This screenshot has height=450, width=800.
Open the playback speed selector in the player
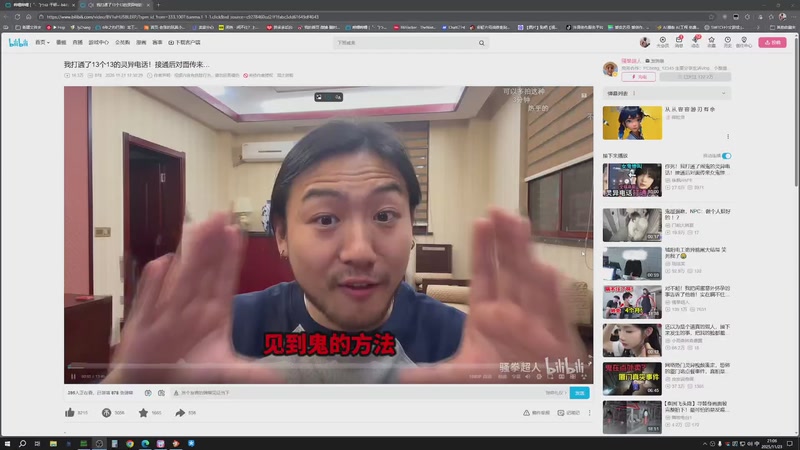tap(503, 377)
